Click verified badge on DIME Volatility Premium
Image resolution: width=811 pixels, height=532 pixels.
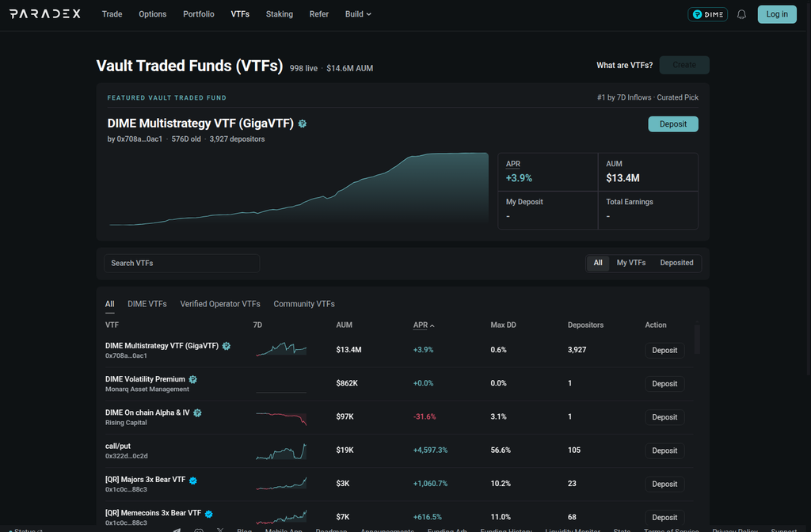click(x=193, y=379)
